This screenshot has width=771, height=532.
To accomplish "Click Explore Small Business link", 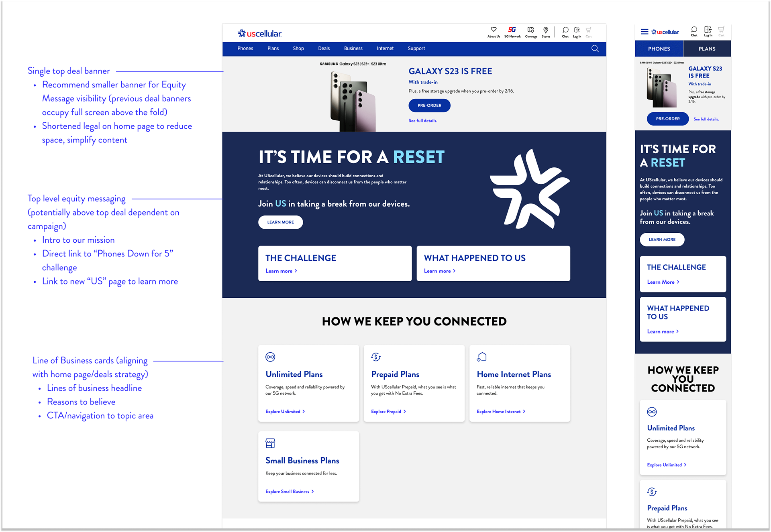I will click(290, 491).
